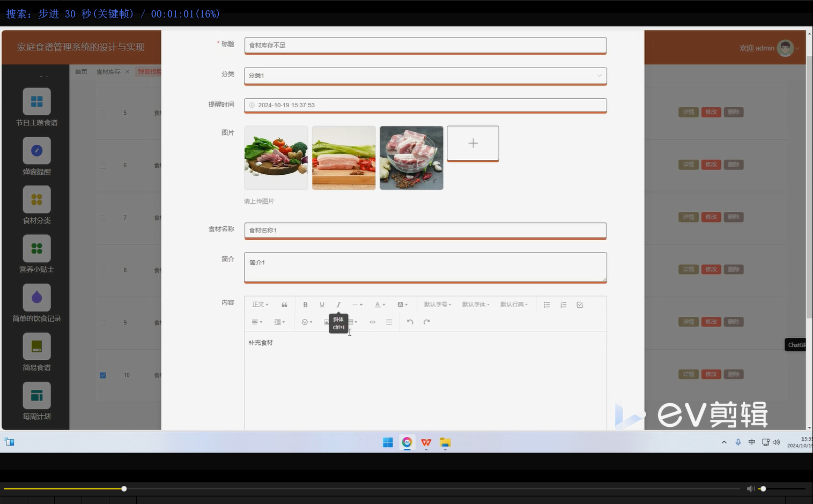
Task: Insert a horizontal divider line
Action: (389, 322)
